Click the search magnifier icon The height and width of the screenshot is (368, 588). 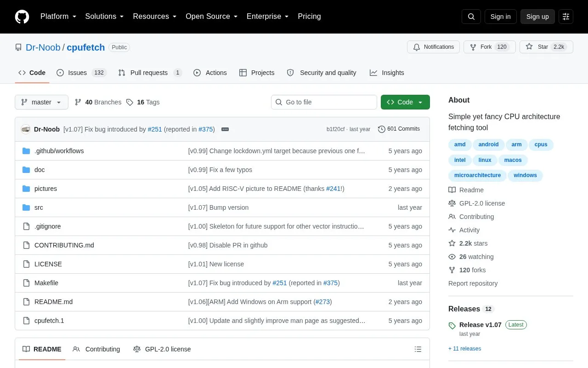[x=471, y=17]
